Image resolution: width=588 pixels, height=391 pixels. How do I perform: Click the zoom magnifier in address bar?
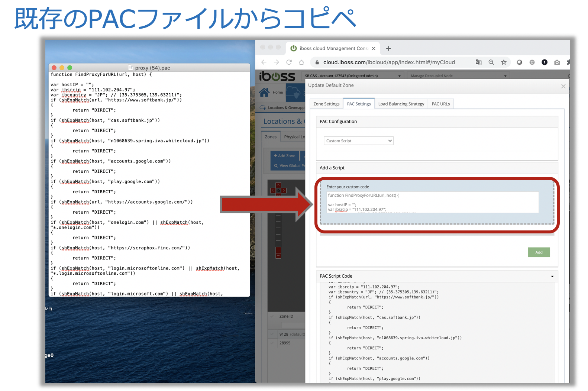pos(491,62)
